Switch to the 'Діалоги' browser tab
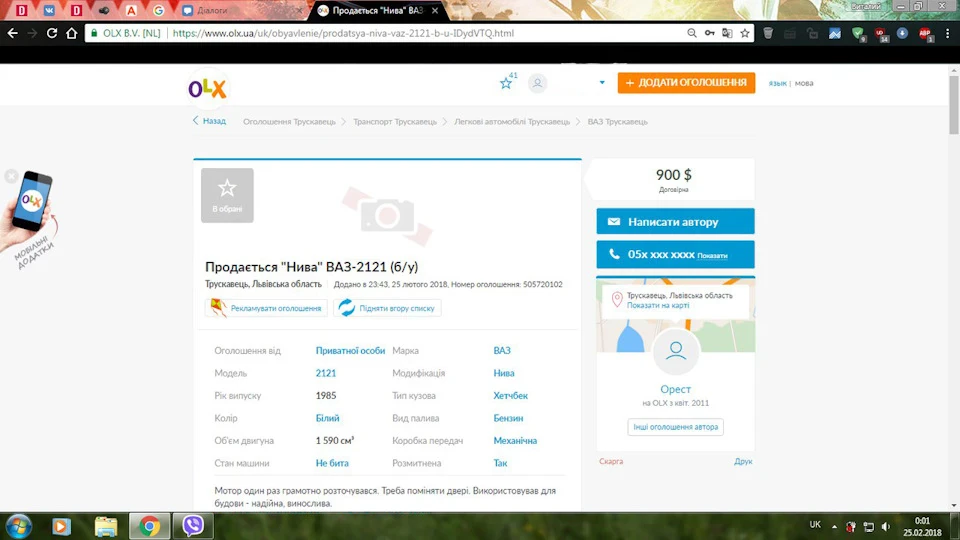The width and height of the screenshot is (960, 540). (x=242, y=10)
